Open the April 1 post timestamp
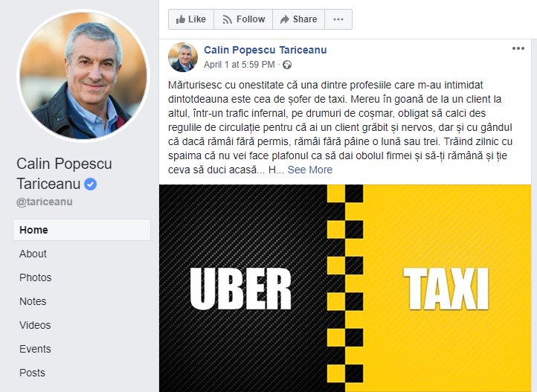Screen dimensions: 537x392 239,65
